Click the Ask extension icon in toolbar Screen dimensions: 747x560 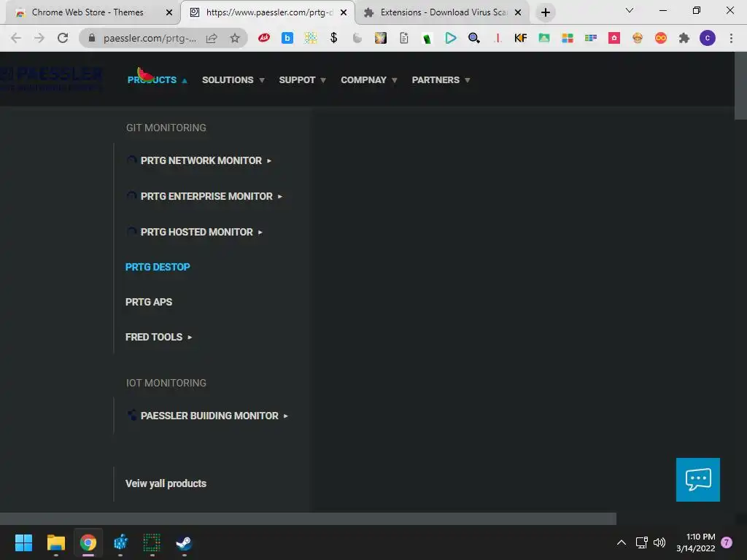(264, 38)
